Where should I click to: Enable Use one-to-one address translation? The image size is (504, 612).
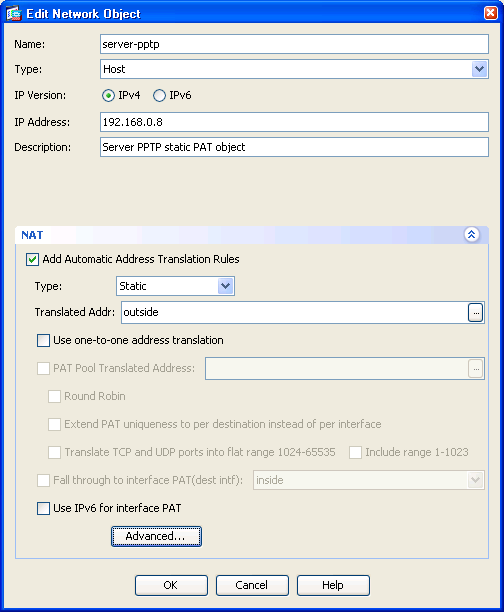tap(43, 340)
